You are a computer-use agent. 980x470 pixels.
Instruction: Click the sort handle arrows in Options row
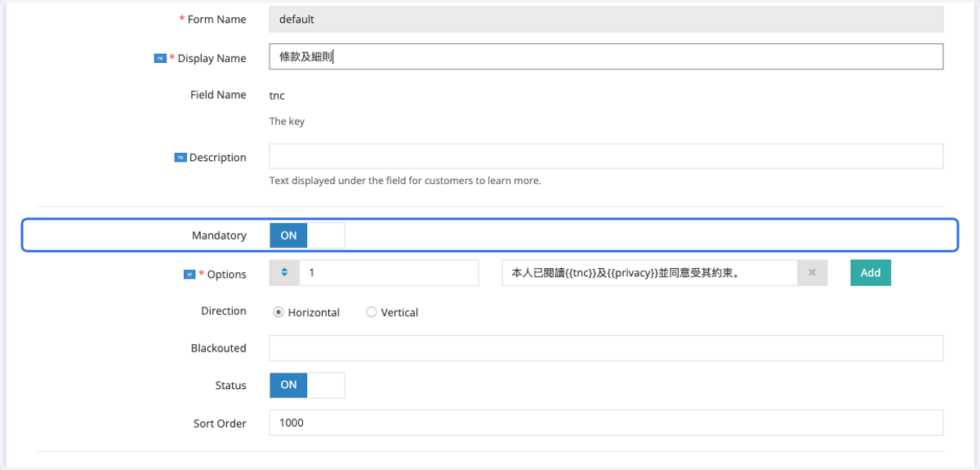coord(284,273)
